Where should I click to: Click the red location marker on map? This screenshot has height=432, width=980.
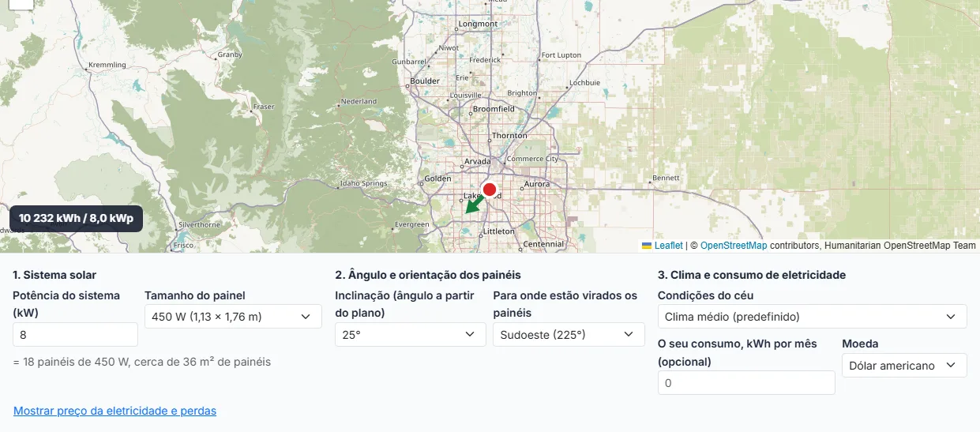(x=490, y=190)
